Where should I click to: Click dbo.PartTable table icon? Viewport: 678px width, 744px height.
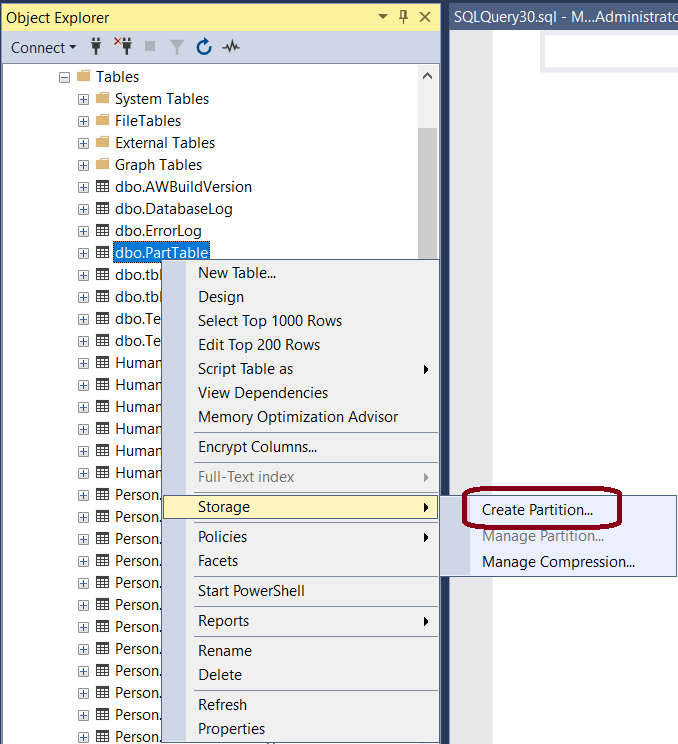pos(102,252)
